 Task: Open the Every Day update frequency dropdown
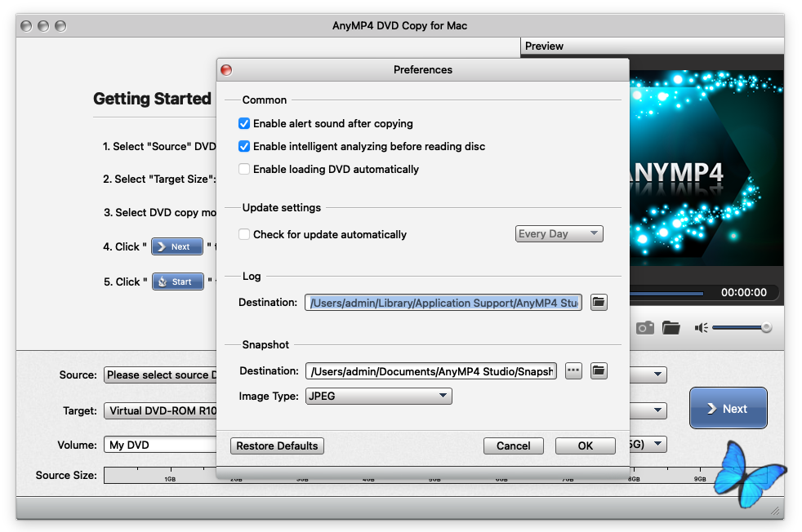[x=559, y=234]
